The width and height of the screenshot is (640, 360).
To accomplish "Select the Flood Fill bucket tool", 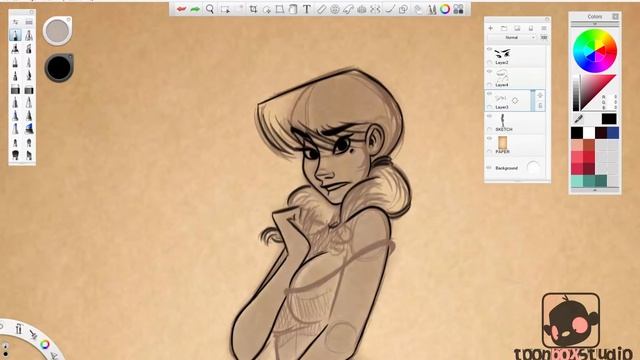I will [x=293, y=9].
